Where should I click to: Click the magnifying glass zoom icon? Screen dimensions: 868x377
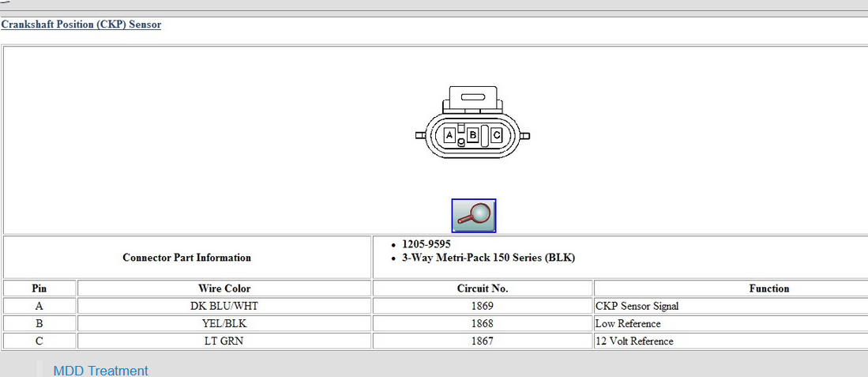(473, 216)
